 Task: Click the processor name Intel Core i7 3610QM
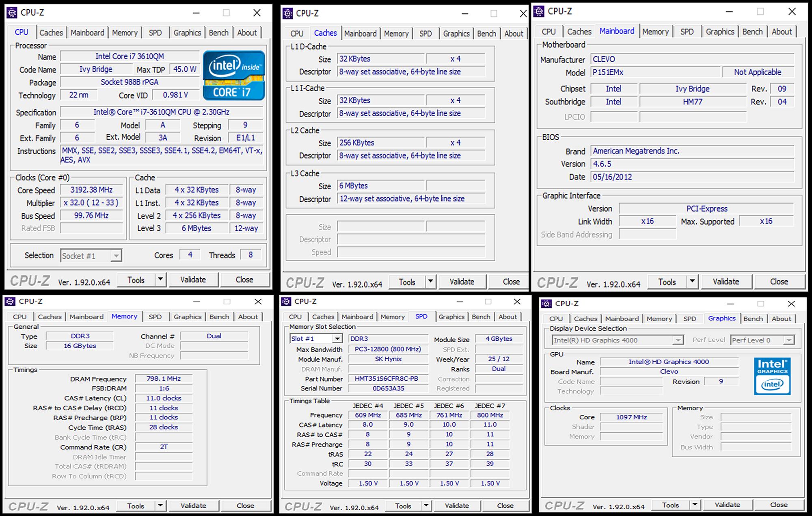coord(130,56)
